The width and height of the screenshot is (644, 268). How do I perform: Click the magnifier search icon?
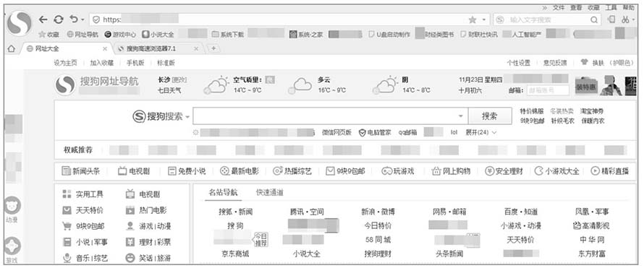(594, 20)
